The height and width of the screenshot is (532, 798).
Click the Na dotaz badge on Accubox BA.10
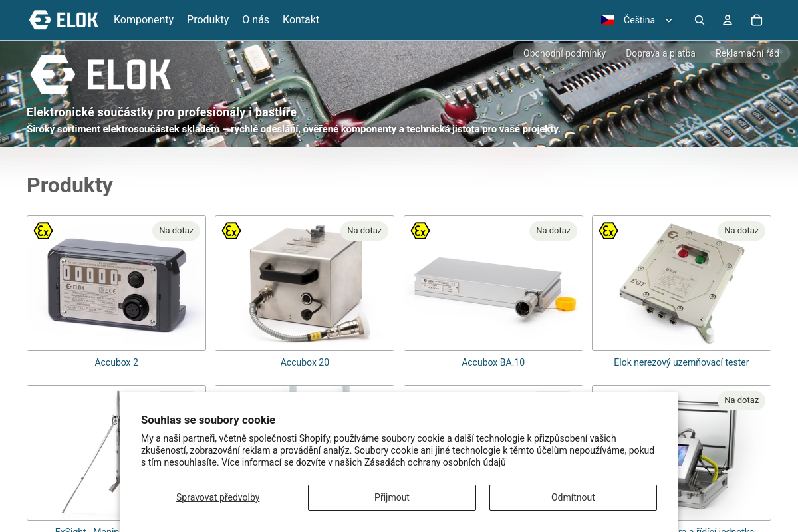coord(553,231)
